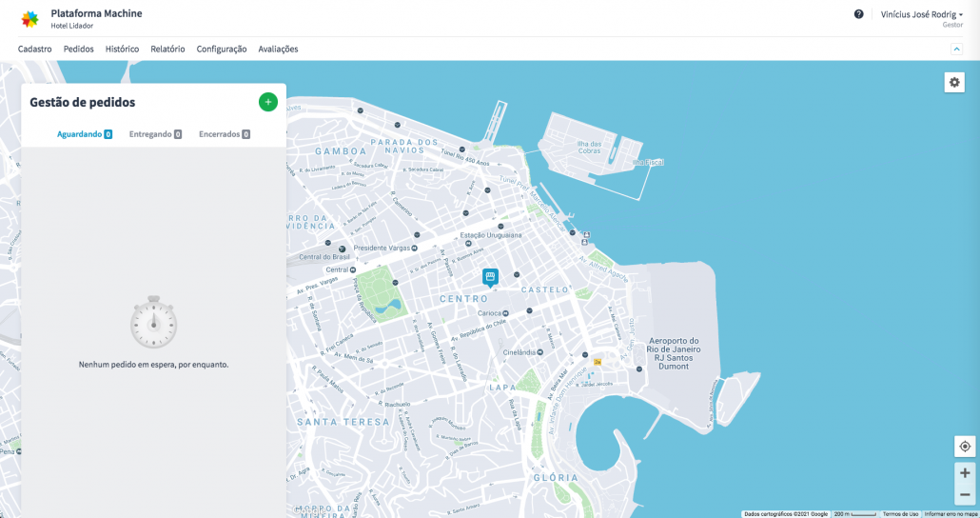
Task: Click the Estação Uruguaiana map label
Action: click(491, 235)
